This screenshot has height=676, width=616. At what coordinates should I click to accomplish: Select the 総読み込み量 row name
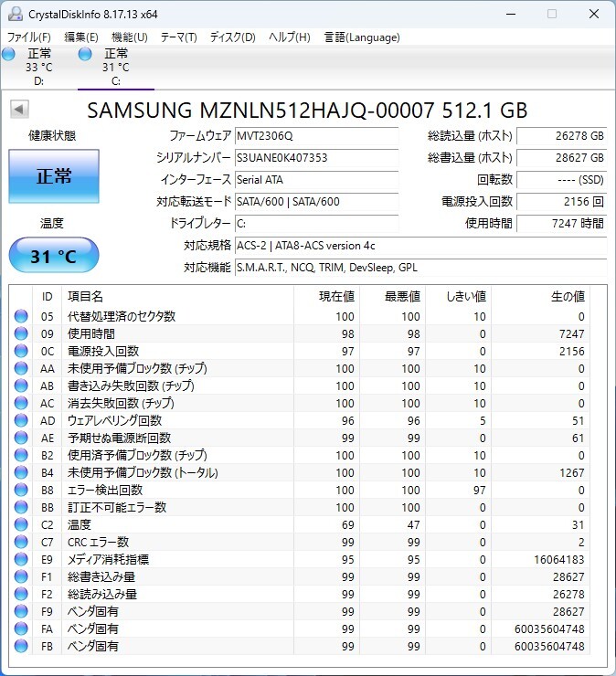pyautogui.click(x=102, y=594)
